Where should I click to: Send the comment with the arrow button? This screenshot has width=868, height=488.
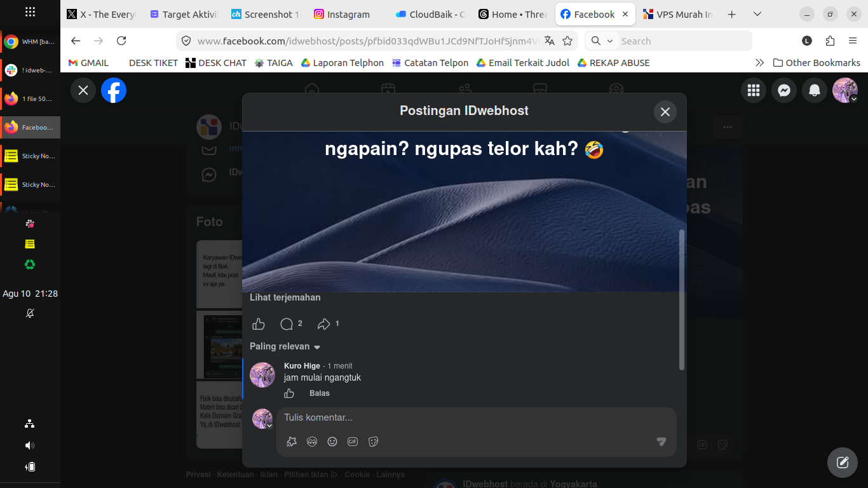point(661,442)
